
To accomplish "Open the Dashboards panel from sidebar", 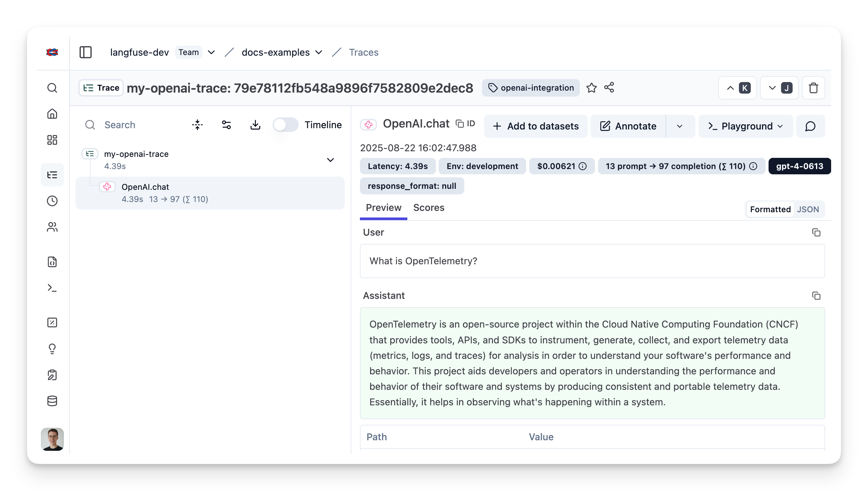I will [x=52, y=140].
